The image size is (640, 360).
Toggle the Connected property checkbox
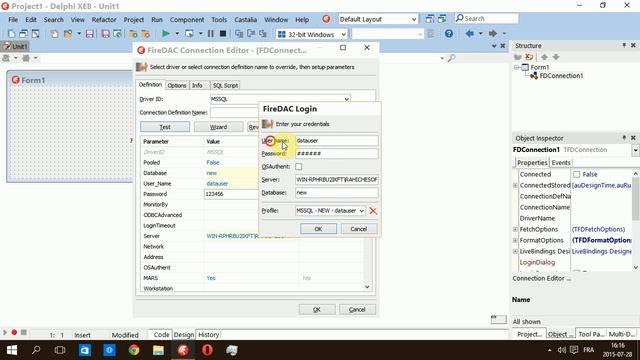tap(576, 174)
